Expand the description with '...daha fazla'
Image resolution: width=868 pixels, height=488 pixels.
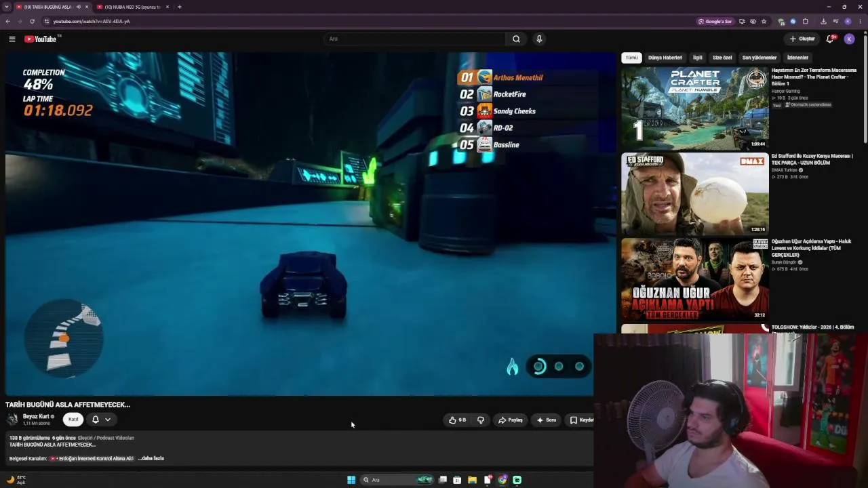[x=151, y=458]
